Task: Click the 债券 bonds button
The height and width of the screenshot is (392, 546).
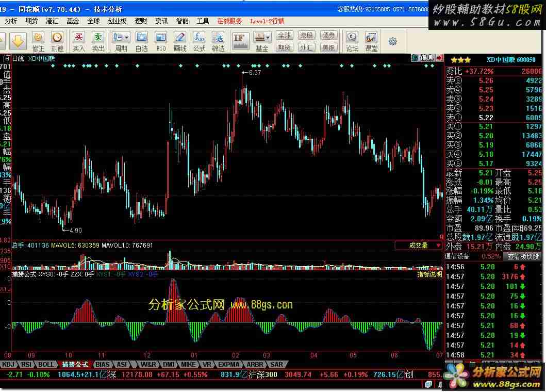Action: [x=329, y=35]
